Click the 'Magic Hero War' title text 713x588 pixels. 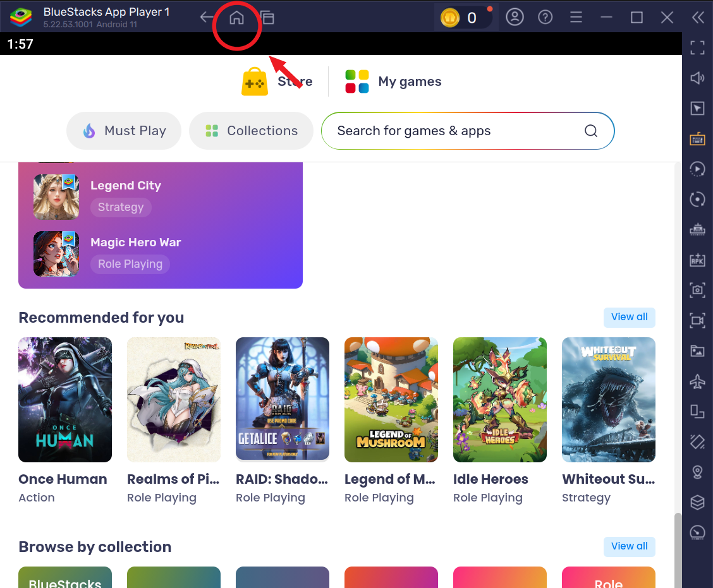[x=135, y=242]
